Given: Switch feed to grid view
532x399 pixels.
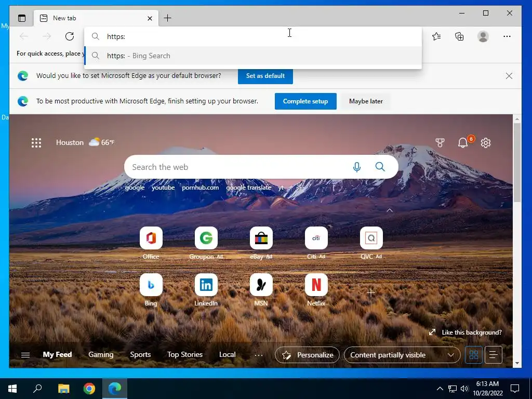Looking at the screenshot, I should 474,355.
